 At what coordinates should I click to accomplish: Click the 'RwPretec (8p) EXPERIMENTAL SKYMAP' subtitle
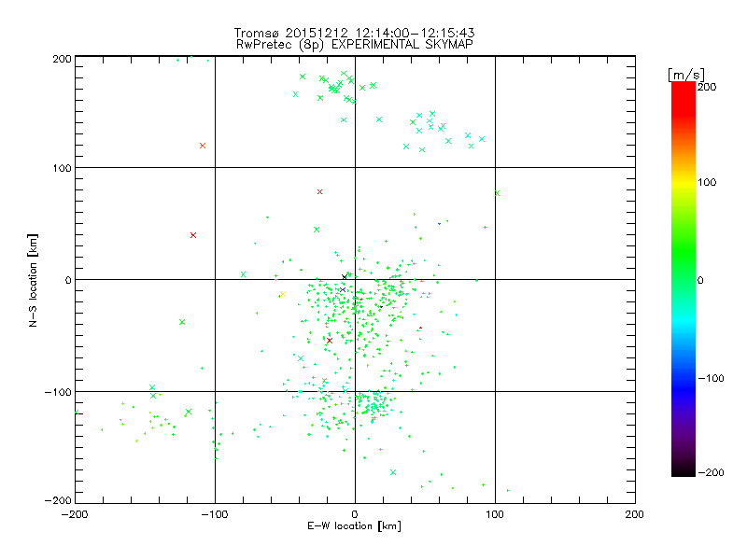(x=355, y=45)
